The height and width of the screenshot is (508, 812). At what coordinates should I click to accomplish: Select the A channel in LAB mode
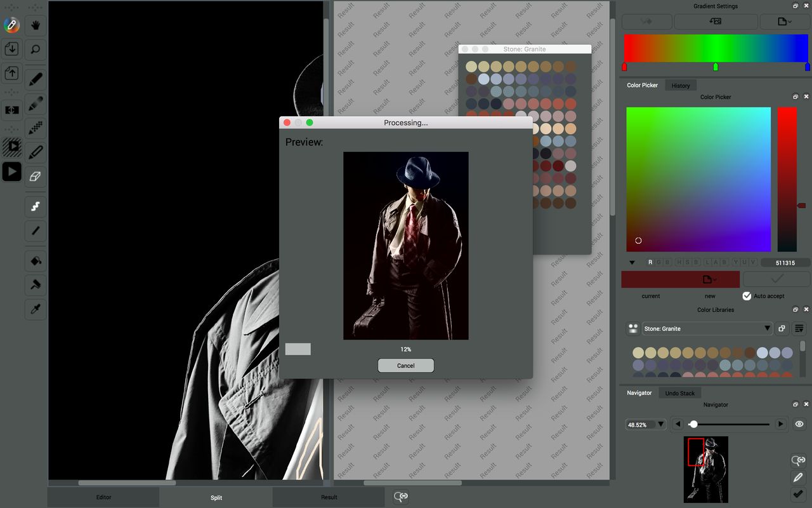pyautogui.click(x=716, y=262)
